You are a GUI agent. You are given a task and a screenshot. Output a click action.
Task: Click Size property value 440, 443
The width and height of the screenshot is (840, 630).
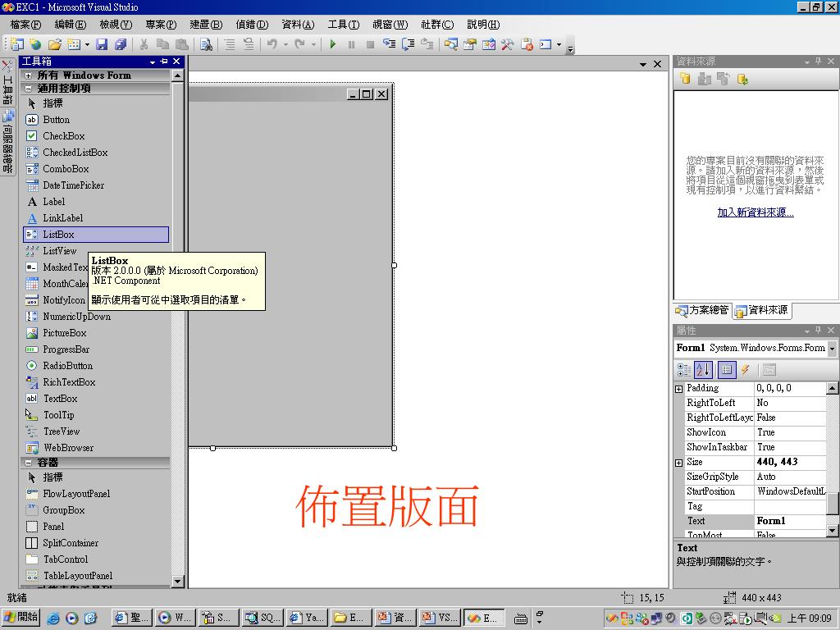[x=790, y=463]
